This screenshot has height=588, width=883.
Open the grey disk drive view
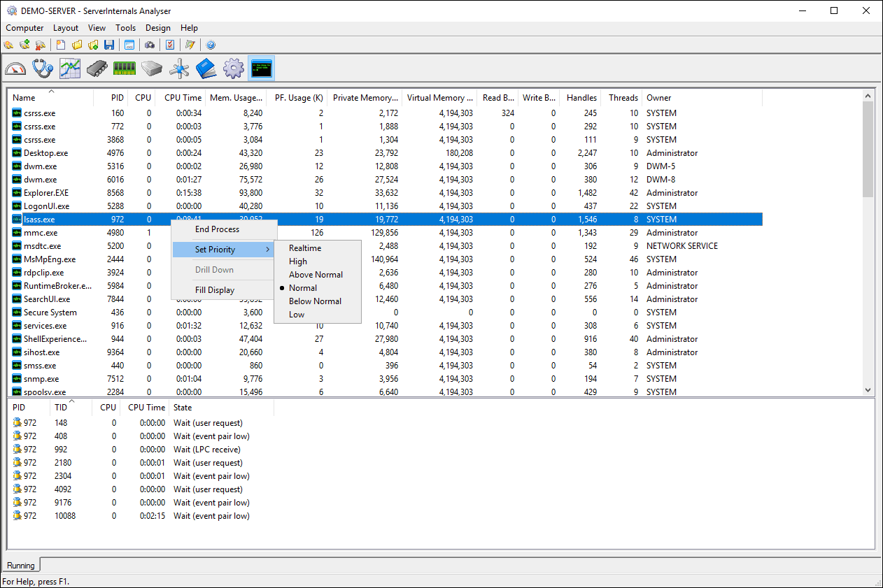coord(152,69)
